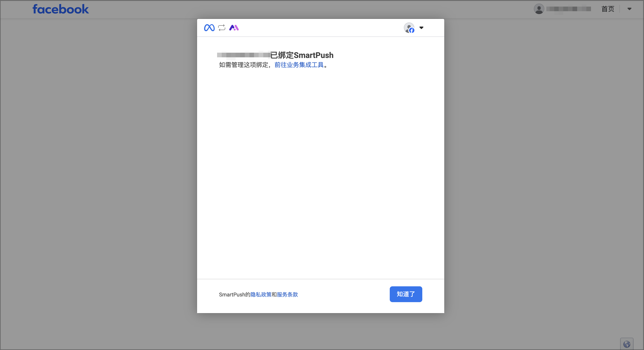Click the blurred account name next to 首页

click(x=569, y=9)
